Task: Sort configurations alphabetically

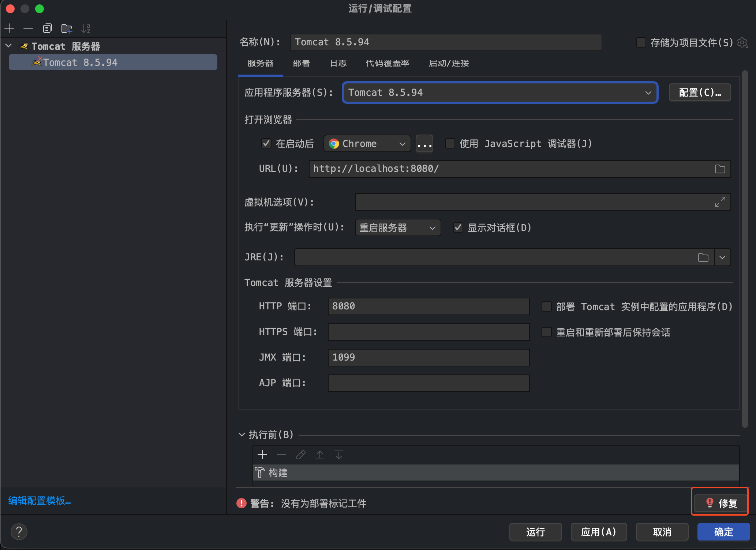Action: click(86, 28)
